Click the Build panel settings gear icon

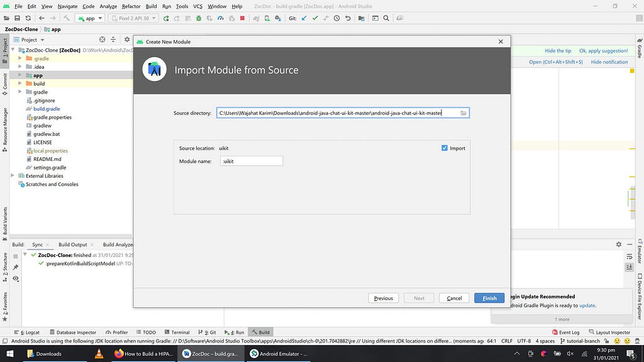[619, 244]
